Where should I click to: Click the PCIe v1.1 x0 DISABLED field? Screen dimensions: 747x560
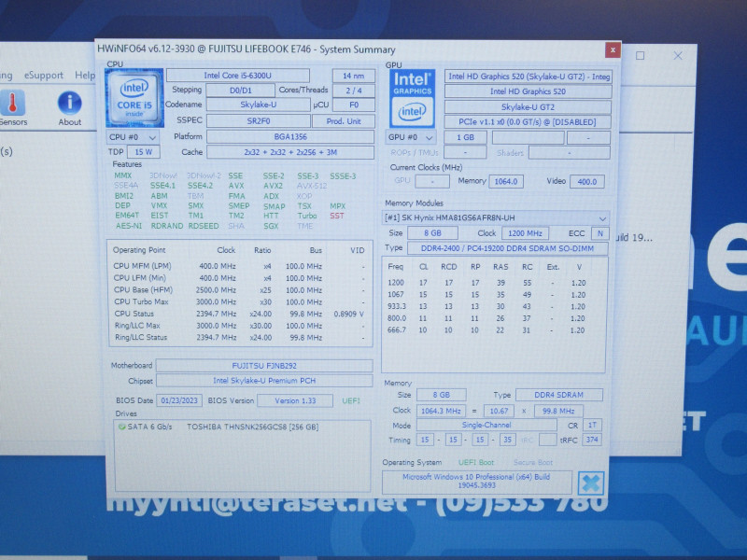click(527, 122)
